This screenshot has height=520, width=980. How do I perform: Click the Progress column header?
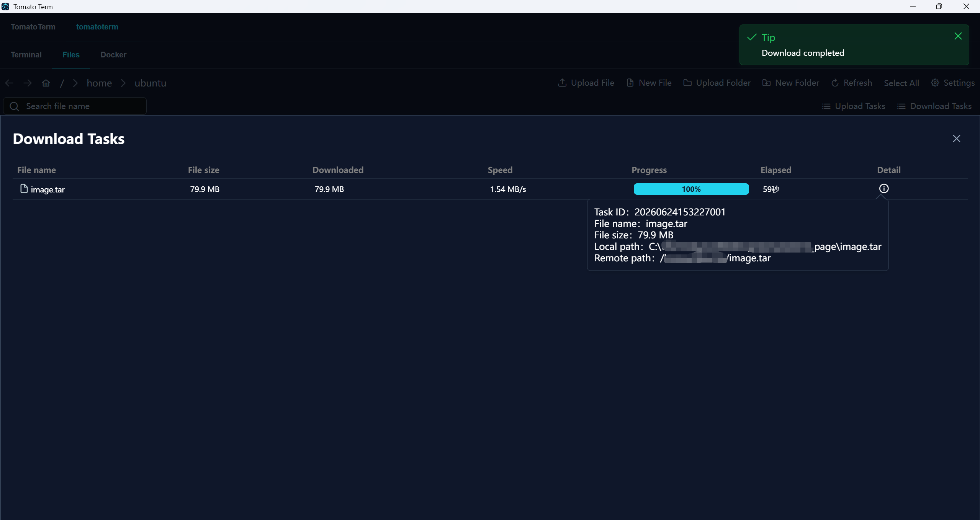pos(649,170)
